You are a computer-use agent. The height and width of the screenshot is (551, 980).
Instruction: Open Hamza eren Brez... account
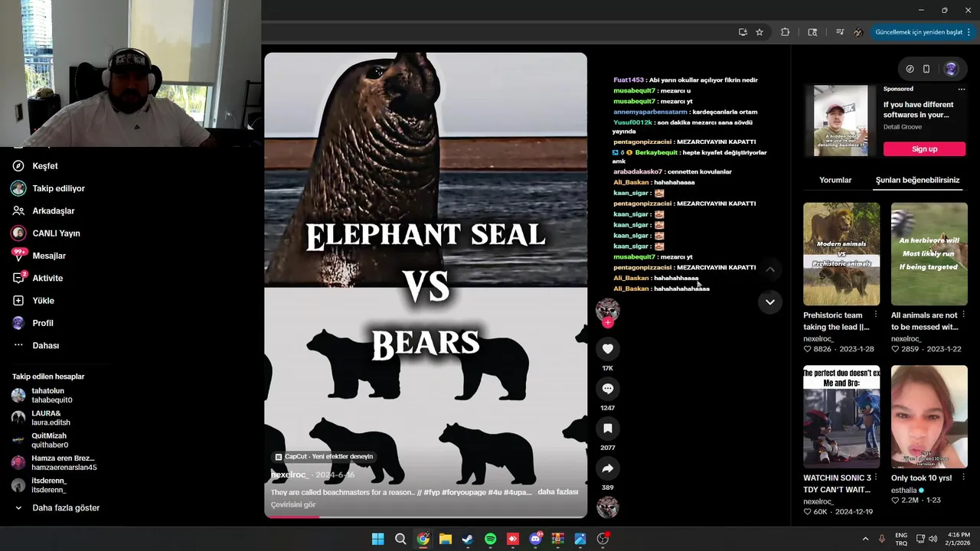click(64, 462)
